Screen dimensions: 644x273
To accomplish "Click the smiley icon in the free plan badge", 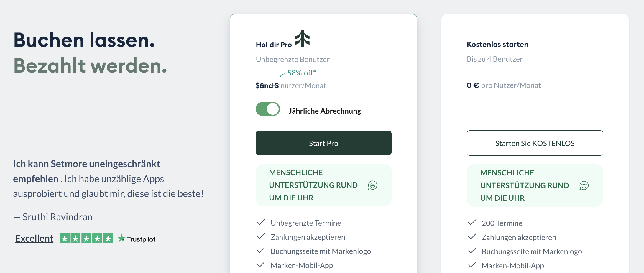I will [584, 185].
